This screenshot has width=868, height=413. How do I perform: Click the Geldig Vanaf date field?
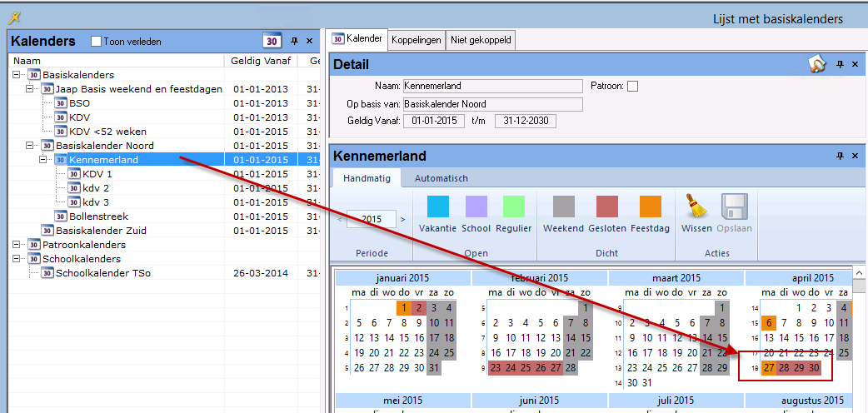point(434,122)
